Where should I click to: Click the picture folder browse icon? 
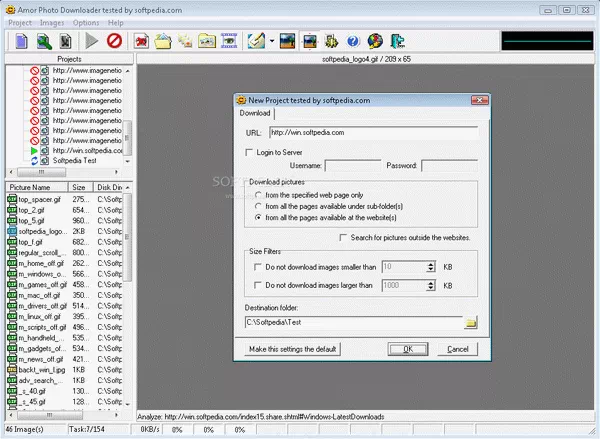click(x=207, y=41)
